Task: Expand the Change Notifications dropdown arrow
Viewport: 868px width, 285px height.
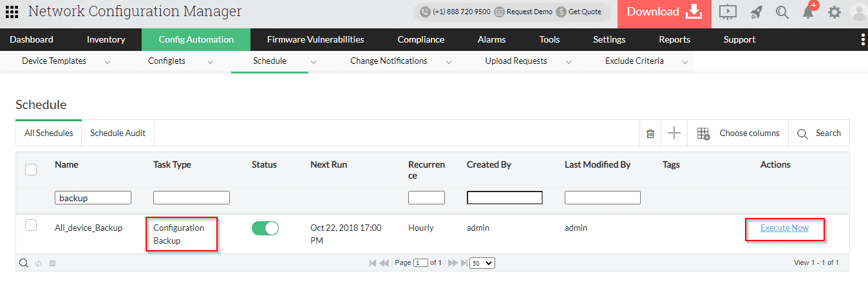Action: (448, 62)
